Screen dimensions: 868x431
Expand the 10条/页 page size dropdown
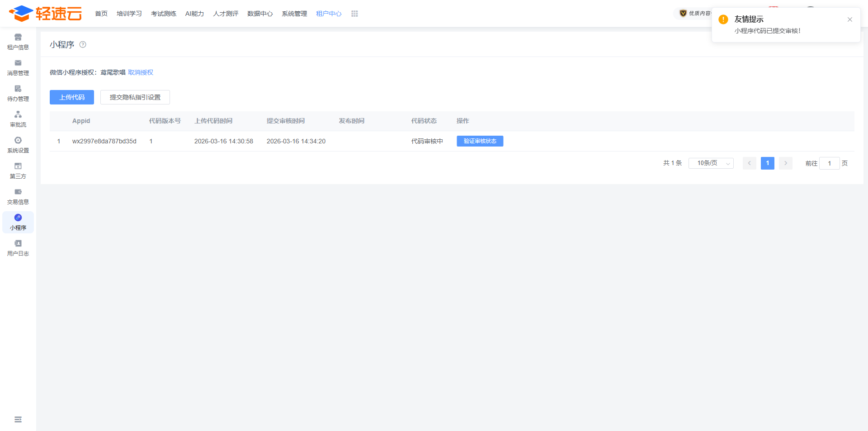click(711, 163)
